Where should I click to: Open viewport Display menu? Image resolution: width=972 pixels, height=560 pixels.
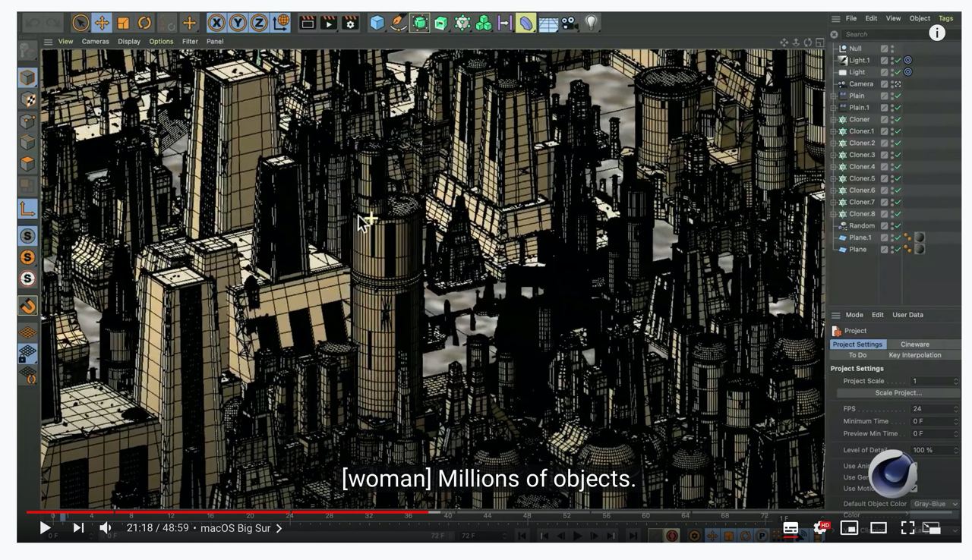click(x=129, y=42)
